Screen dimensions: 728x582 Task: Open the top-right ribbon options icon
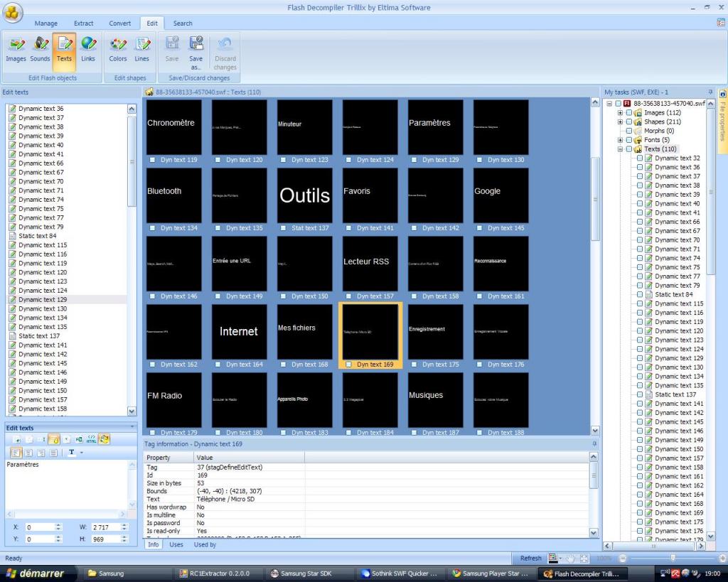pyautogui.click(x=721, y=22)
